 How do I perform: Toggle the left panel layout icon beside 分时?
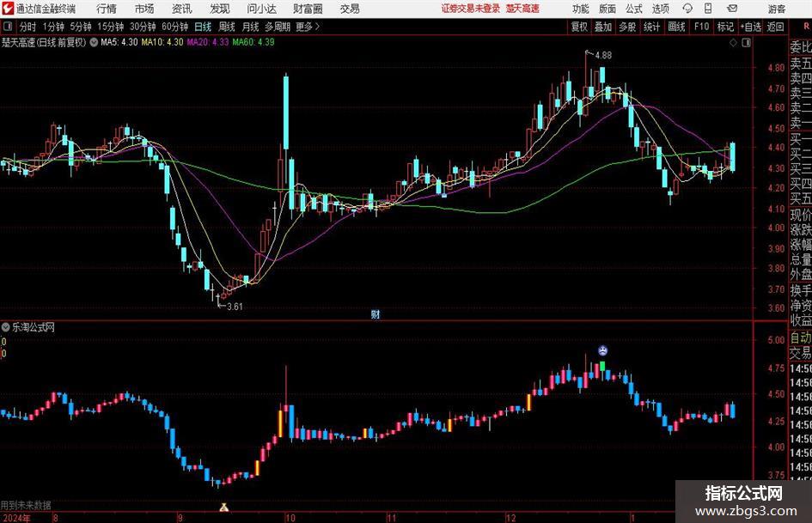(x=8, y=27)
